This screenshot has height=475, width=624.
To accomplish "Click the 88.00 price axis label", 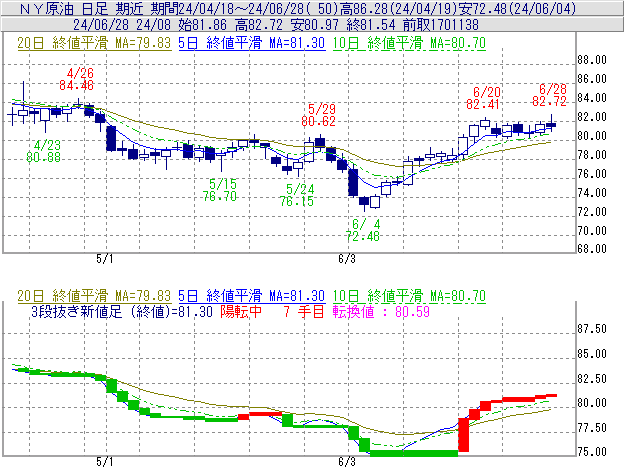I will pyautogui.click(x=592, y=60).
